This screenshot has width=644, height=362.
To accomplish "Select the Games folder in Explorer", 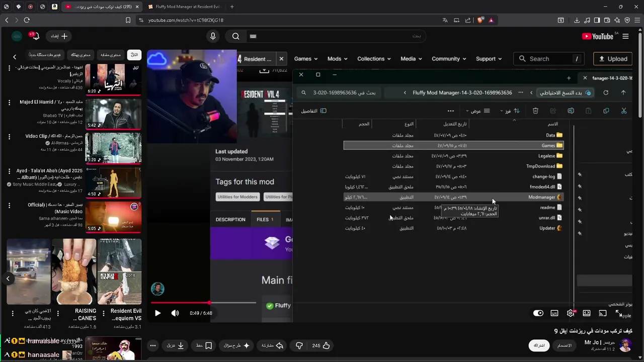I will (453, 146).
